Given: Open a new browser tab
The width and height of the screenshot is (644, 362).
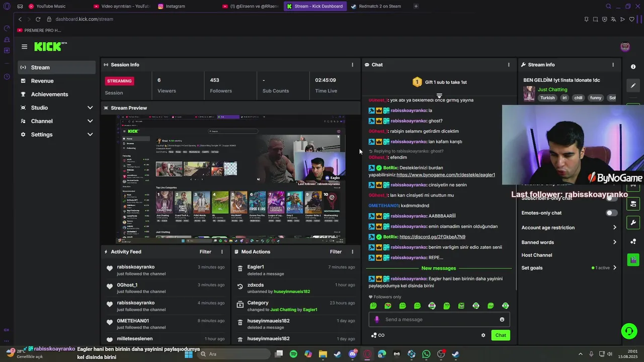Looking at the screenshot, I should coord(416,6).
